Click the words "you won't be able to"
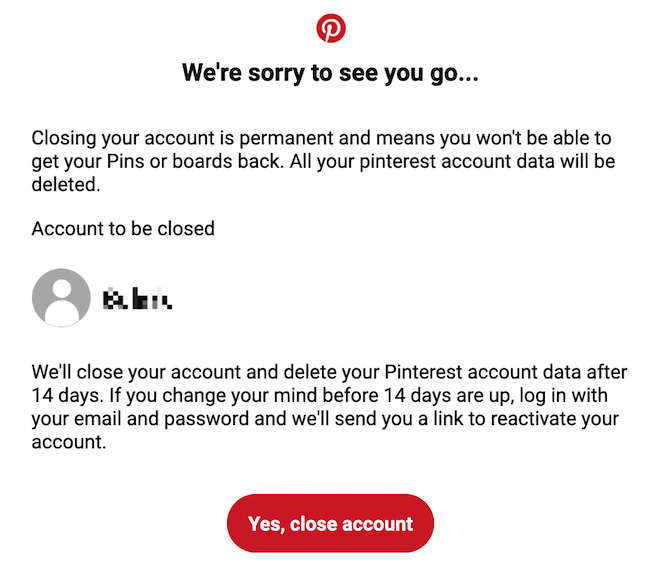The width and height of the screenshot is (650, 576). pos(526,138)
